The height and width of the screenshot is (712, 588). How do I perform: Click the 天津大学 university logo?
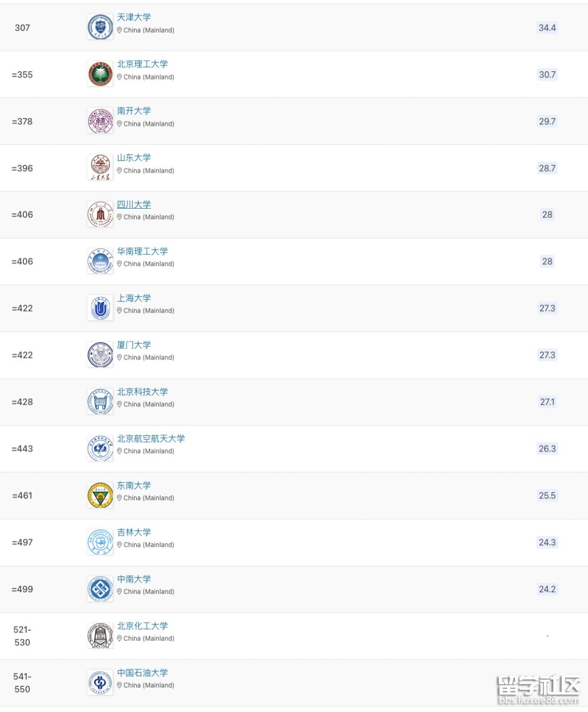pos(100,27)
